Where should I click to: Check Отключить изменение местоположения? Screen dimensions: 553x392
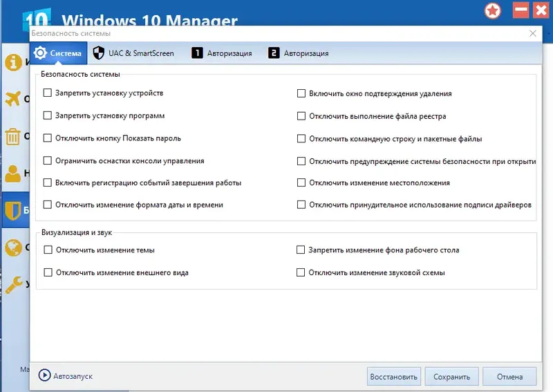(301, 183)
